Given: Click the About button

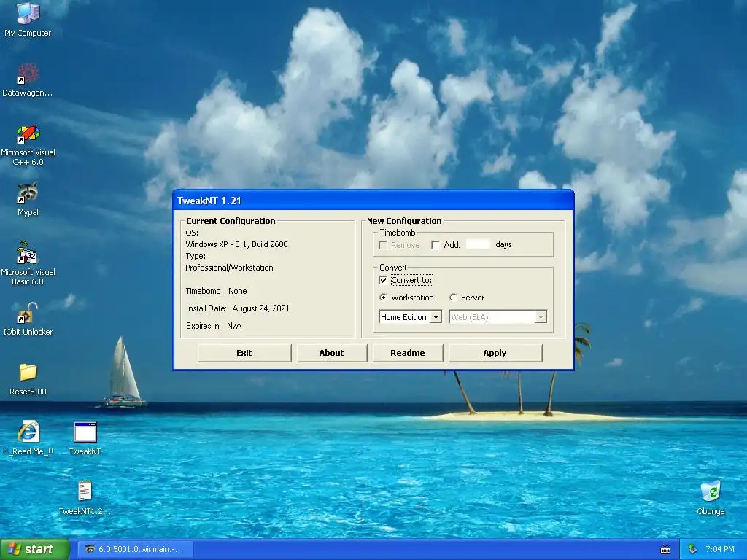Looking at the screenshot, I should pos(332,353).
